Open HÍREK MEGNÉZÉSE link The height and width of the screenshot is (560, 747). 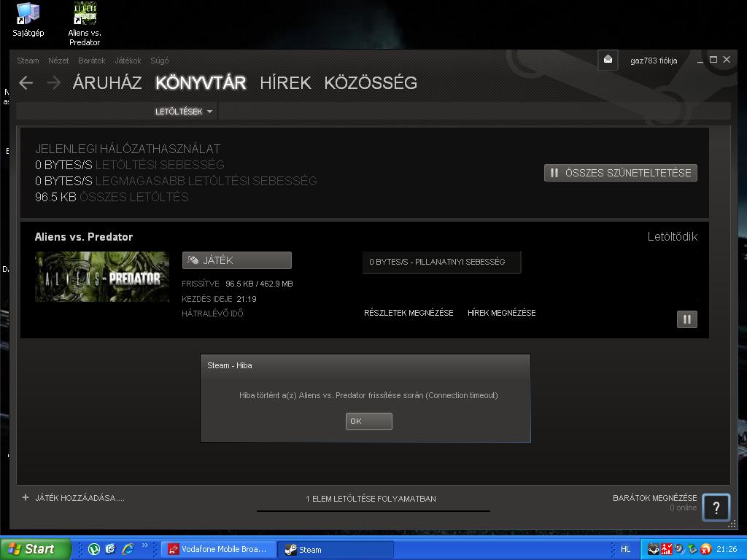point(502,313)
